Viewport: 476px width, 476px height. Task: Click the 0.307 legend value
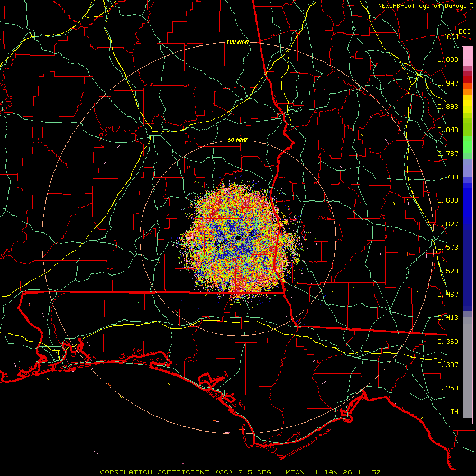[448, 365]
